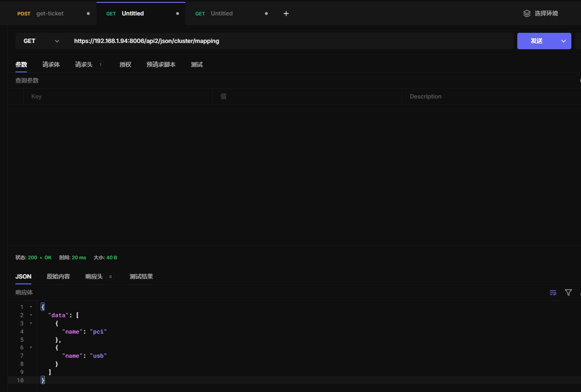Click the layers icon beside 选择环境
This screenshot has height=392, width=581.
(x=527, y=14)
